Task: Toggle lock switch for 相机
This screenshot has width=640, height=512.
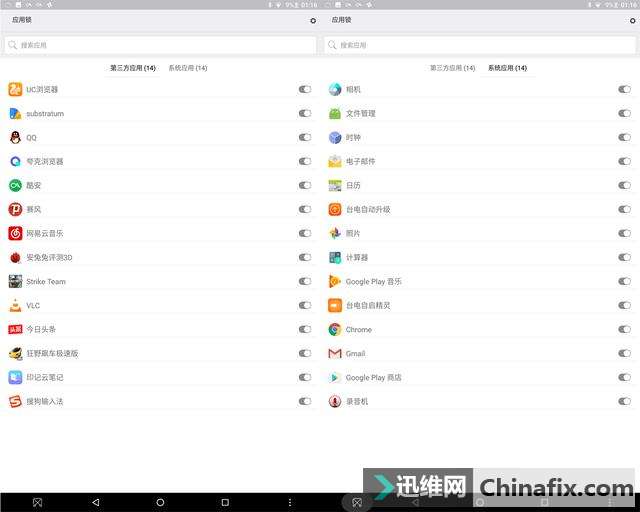Action: [x=624, y=89]
